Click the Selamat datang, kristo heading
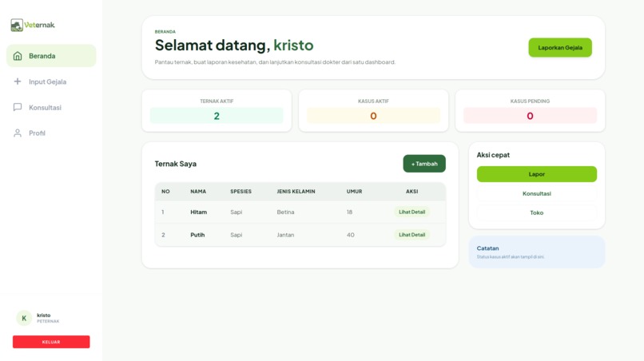 pos(233,46)
